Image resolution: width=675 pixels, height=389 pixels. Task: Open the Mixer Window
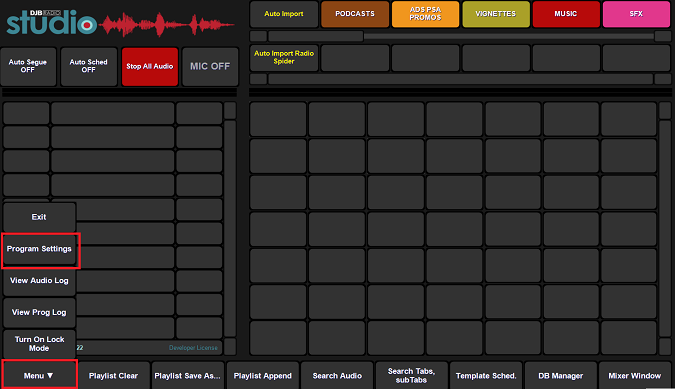pyautogui.click(x=635, y=376)
